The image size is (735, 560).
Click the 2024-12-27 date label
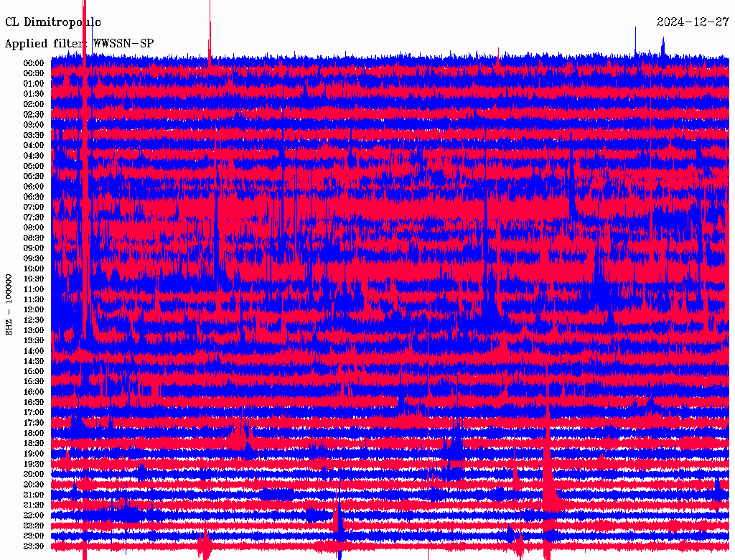[693, 22]
